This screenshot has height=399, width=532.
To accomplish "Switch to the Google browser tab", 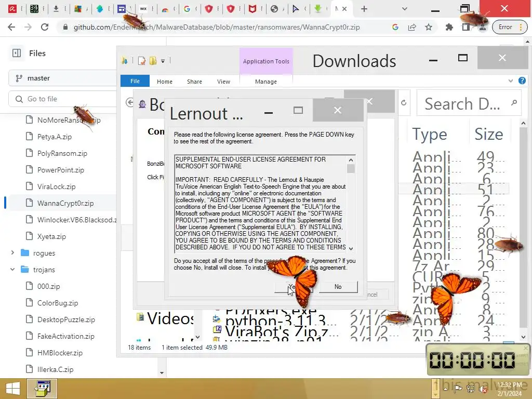I will pos(187,9).
